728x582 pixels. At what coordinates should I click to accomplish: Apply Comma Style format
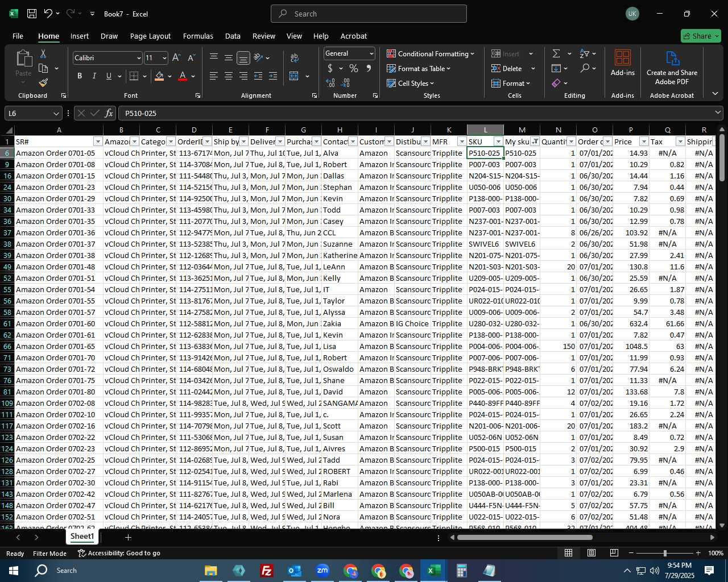click(369, 68)
